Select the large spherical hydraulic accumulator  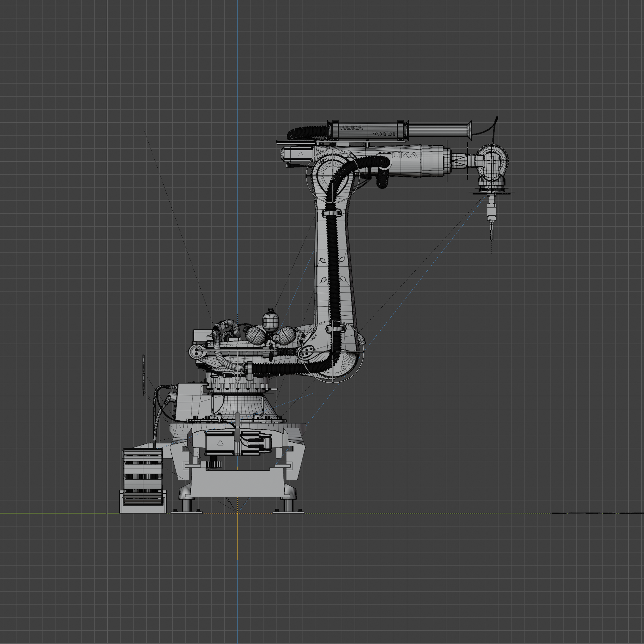[x=271, y=322]
